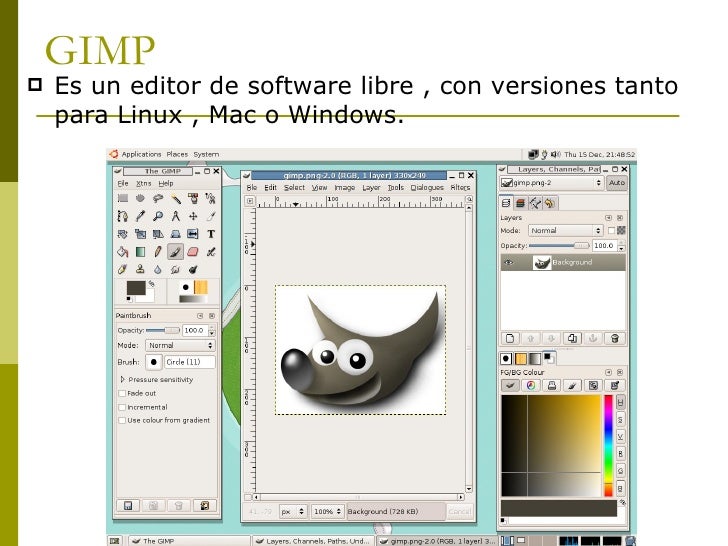Toggle Background layer visibility eye
Image resolution: width=728 pixels, height=546 pixels.
coord(509,262)
